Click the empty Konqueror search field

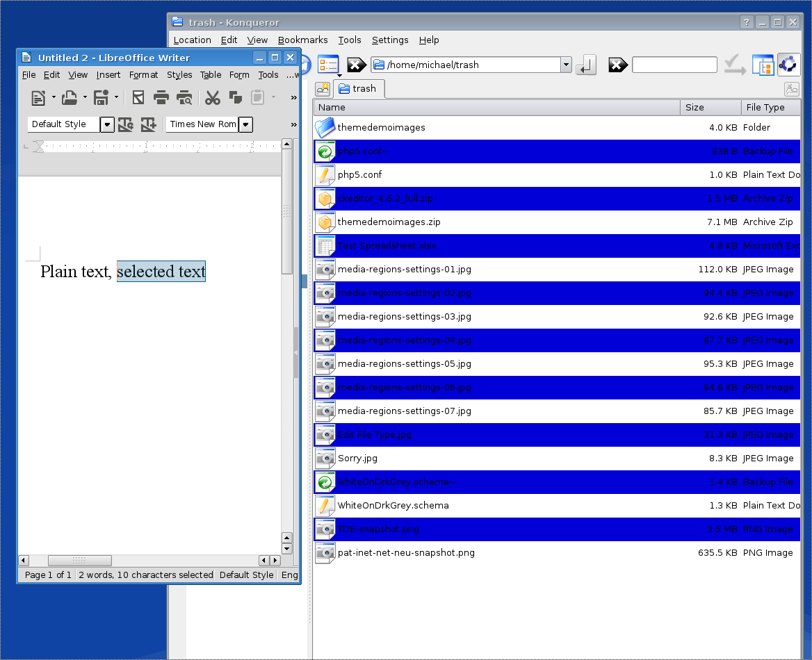click(674, 65)
